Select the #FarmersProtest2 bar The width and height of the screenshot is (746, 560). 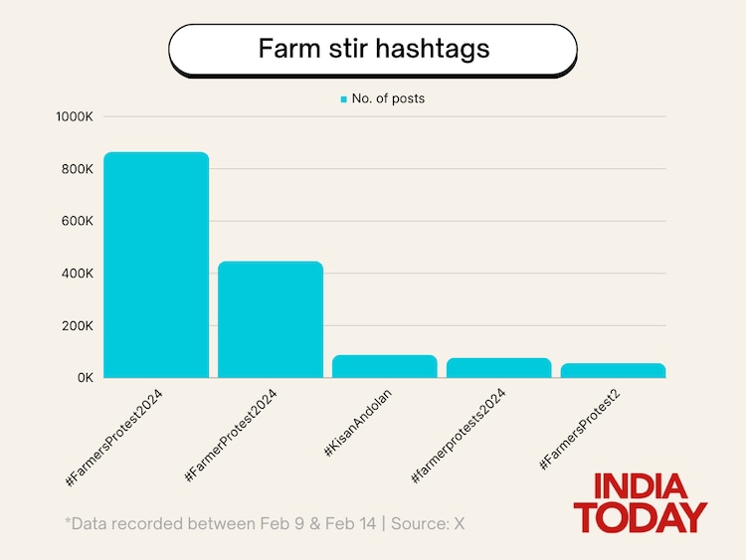click(613, 370)
